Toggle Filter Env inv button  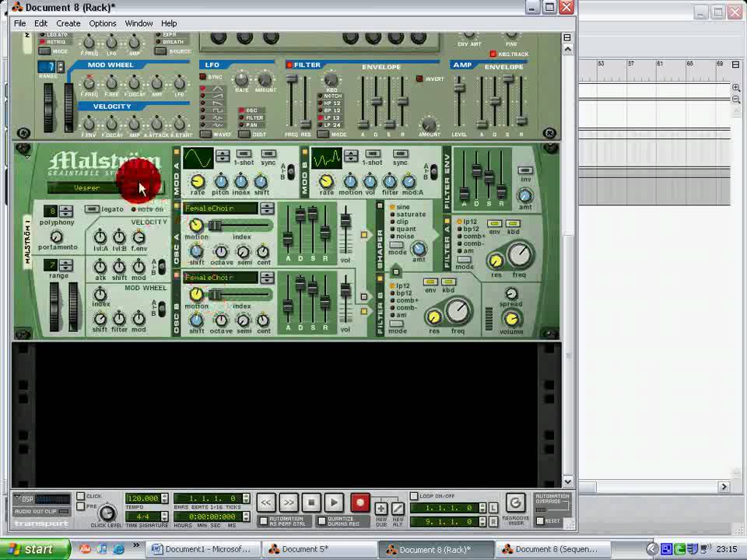tap(525, 170)
